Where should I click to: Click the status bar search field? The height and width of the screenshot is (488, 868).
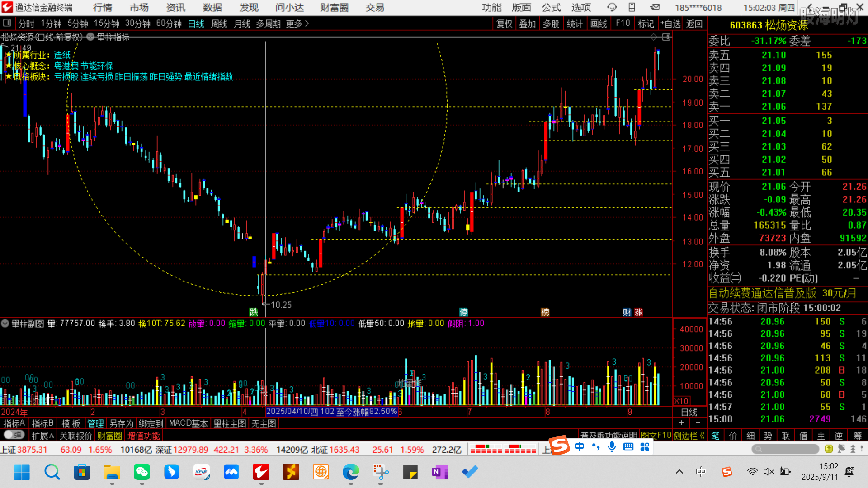click(785, 449)
